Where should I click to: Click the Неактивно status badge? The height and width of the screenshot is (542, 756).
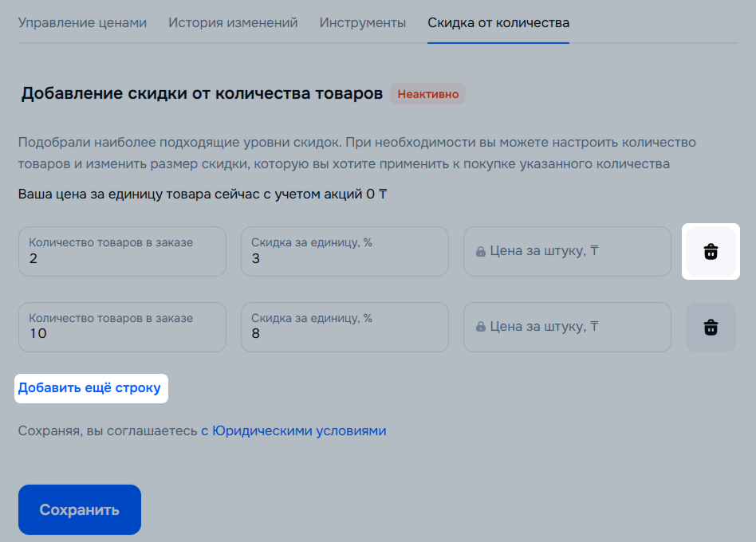(x=427, y=94)
